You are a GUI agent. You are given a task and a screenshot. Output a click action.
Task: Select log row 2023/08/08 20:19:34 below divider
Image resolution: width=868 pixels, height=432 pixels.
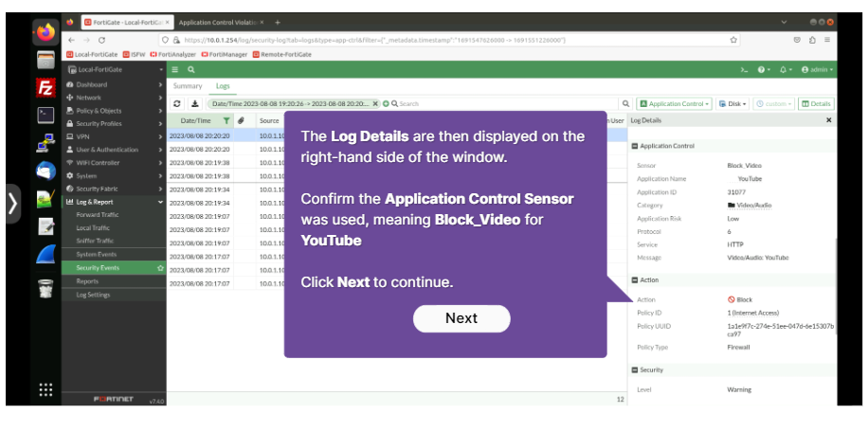click(x=397, y=189)
